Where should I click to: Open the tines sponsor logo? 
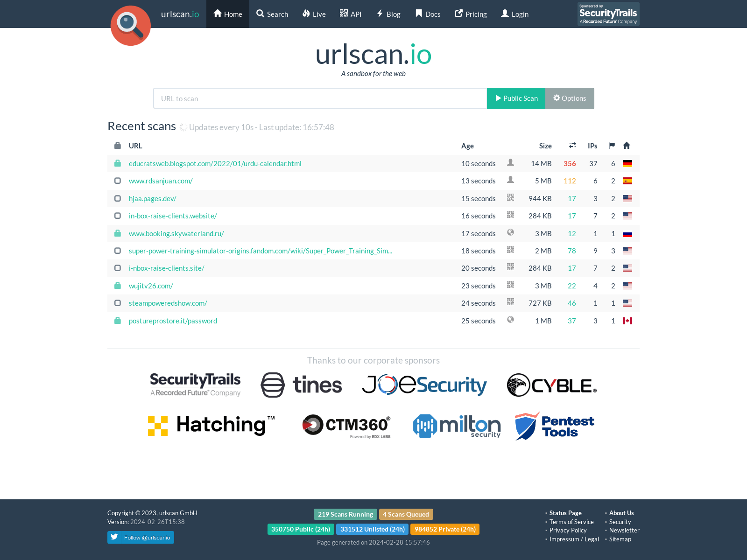click(x=301, y=385)
